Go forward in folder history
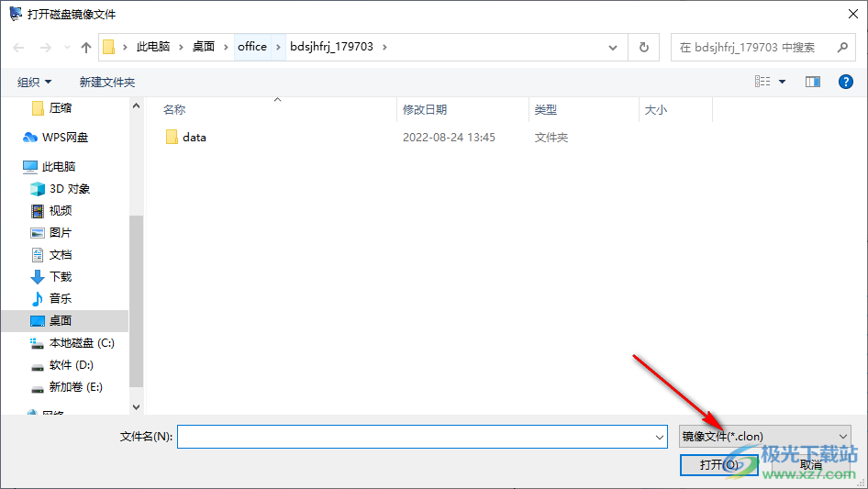Screen dimensions: 868x489 (45, 48)
